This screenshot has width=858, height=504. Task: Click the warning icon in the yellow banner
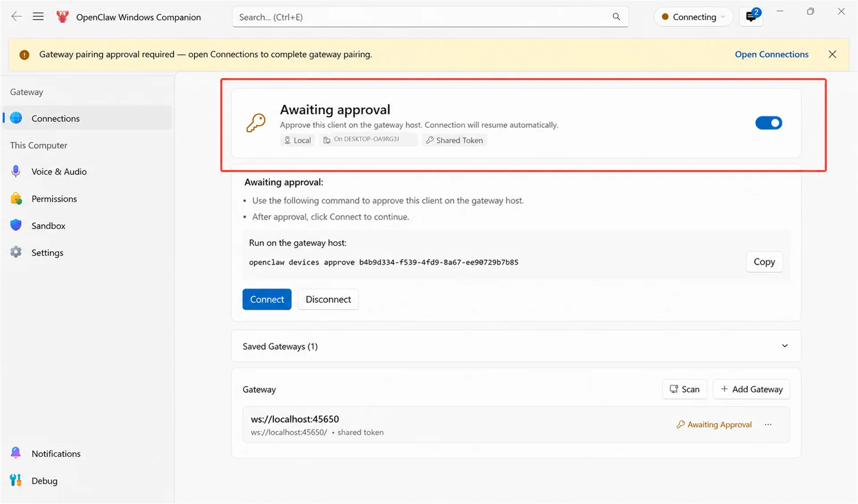[x=24, y=55]
